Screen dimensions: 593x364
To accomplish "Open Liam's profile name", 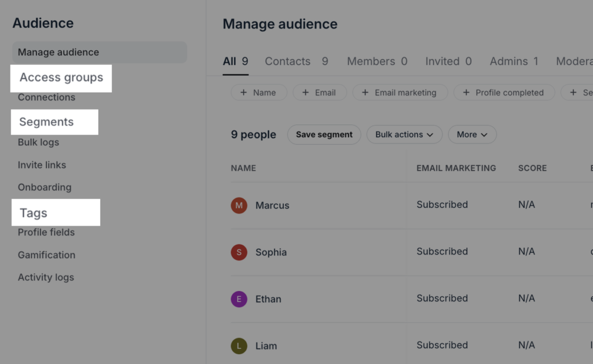I will 266,346.
